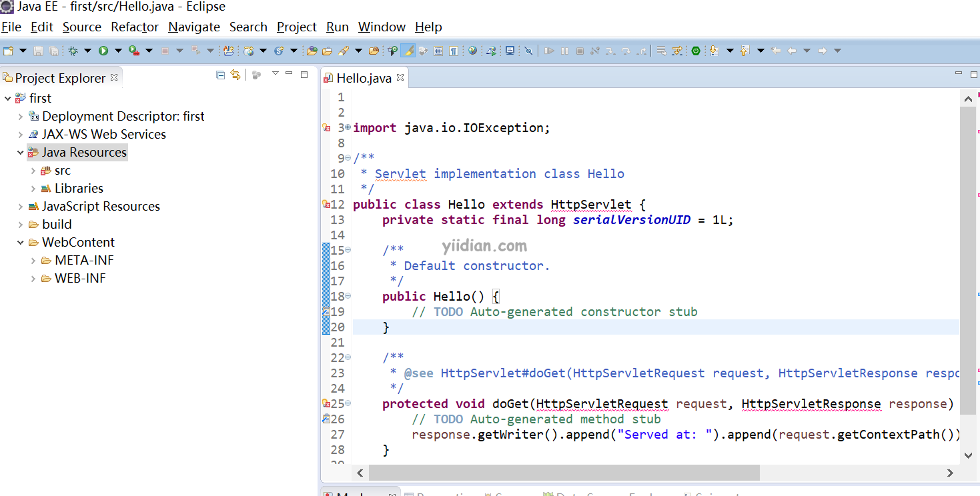Collapse the Java Resources node
Image resolution: width=980 pixels, height=496 pixels.
point(21,153)
